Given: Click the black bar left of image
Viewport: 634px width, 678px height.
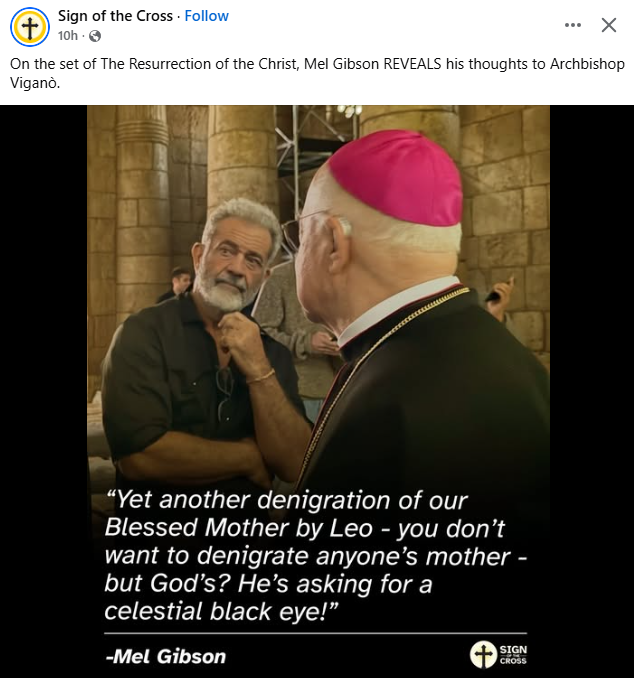Looking at the screenshot, I should (43, 391).
